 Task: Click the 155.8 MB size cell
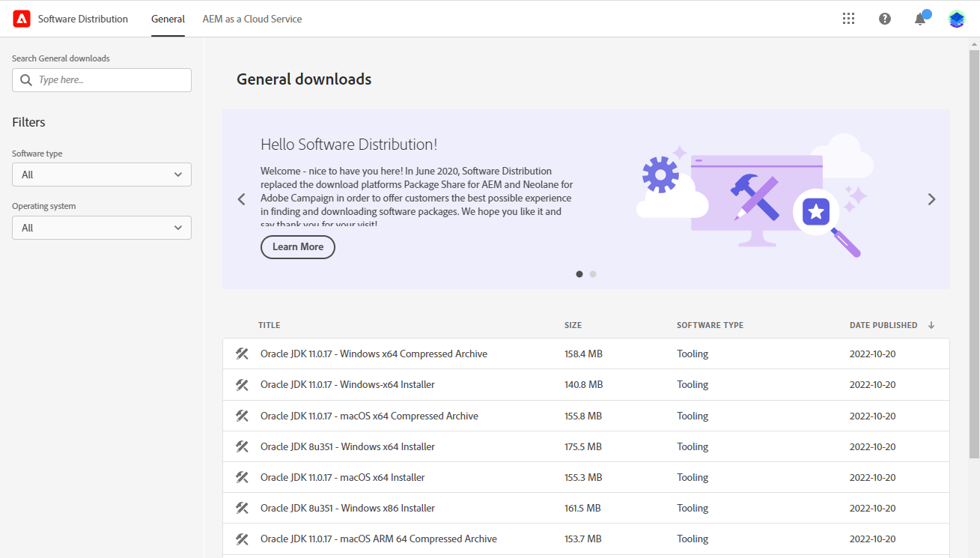tap(584, 416)
